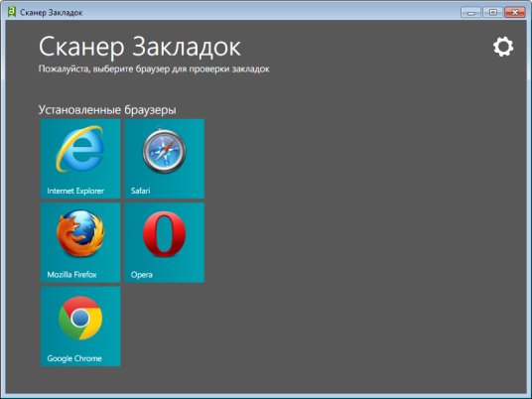Screen dimensions: 532x399
Task: Click the large "Сканер Закладок" heading
Action: 140,47
